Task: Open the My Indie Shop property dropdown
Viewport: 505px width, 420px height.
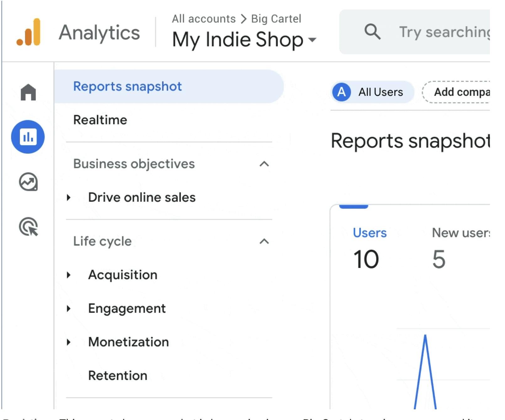Action: pos(244,40)
